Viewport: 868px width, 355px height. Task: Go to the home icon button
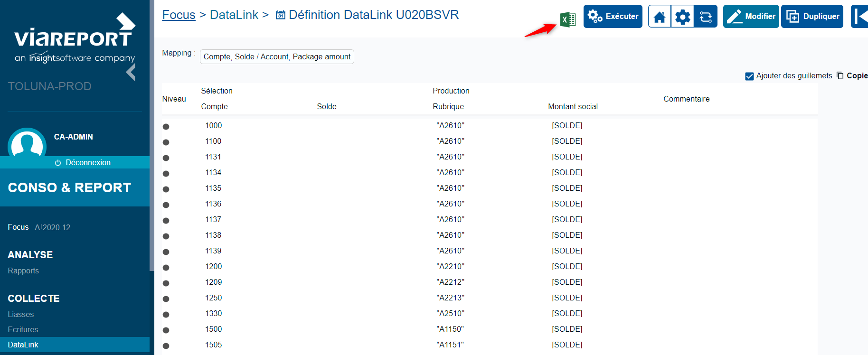pos(660,17)
